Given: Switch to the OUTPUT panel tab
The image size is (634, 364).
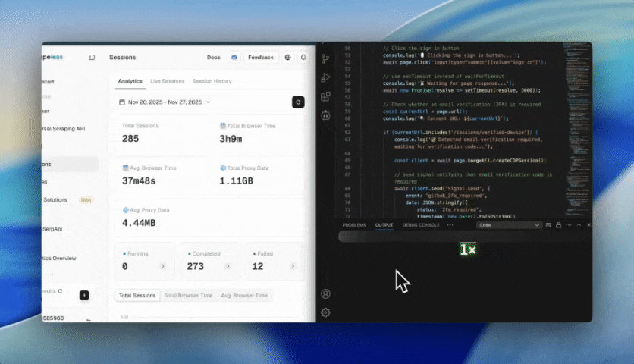Looking at the screenshot, I should [x=384, y=225].
